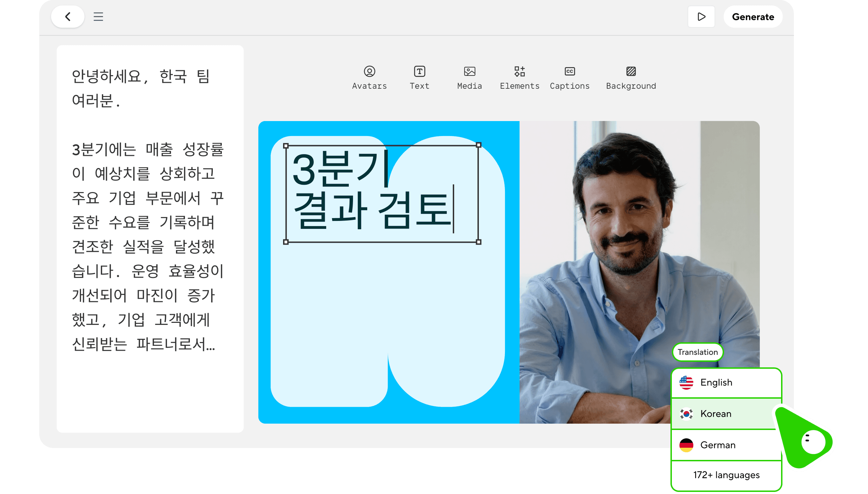The height and width of the screenshot is (494, 868).
Task: Open the Media library
Action: [x=469, y=77]
